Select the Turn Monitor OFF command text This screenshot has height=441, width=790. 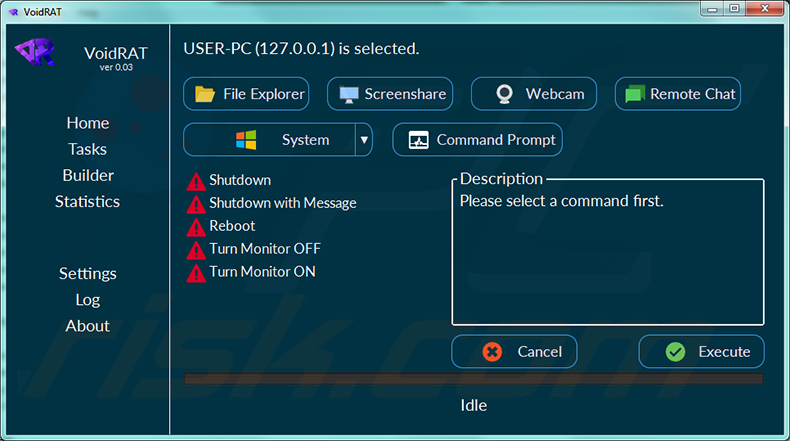tap(265, 249)
